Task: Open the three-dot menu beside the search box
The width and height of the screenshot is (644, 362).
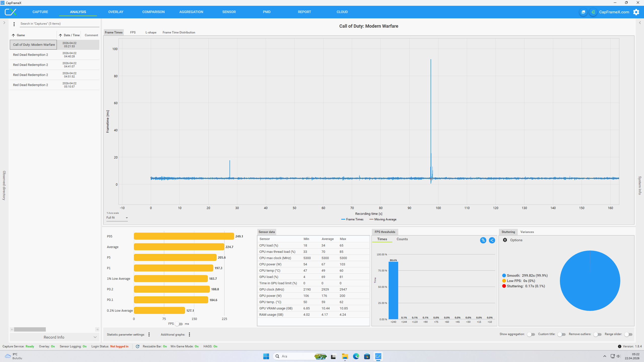Action: [x=14, y=24]
